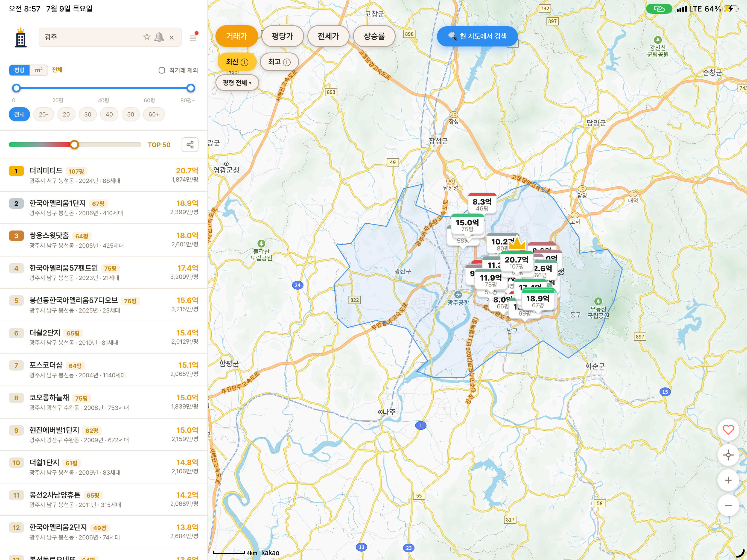This screenshot has width=747, height=560.
Task: Select the 20- size filter chip
Action: pyautogui.click(x=43, y=115)
